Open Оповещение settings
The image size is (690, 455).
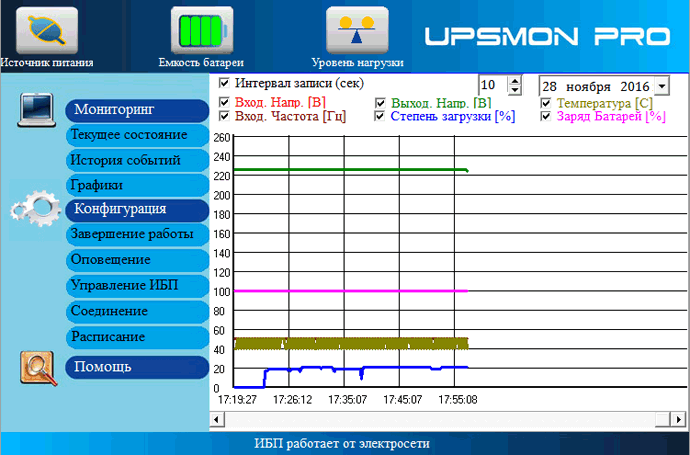coord(137,260)
